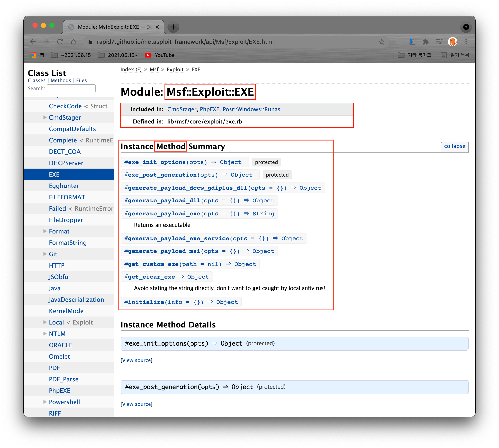Reload the page with refresh icon
The width and height of the screenshot is (499, 448).
[60, 42]
